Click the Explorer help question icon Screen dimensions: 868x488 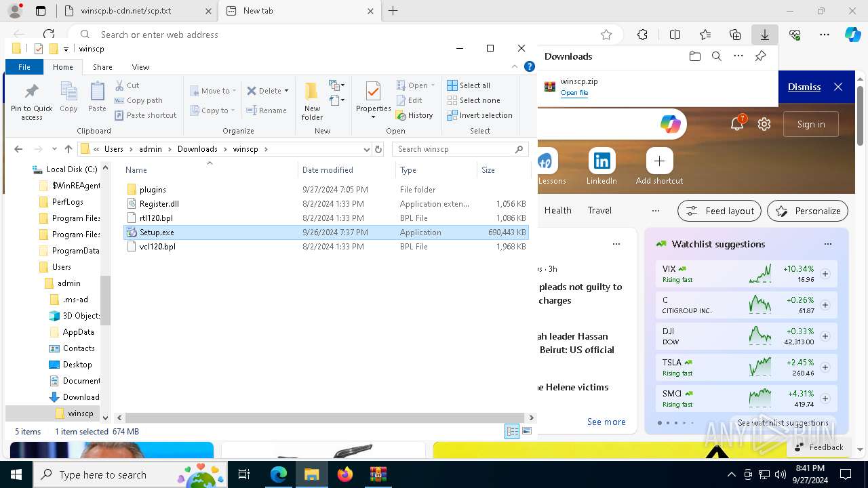click(530, 66)
